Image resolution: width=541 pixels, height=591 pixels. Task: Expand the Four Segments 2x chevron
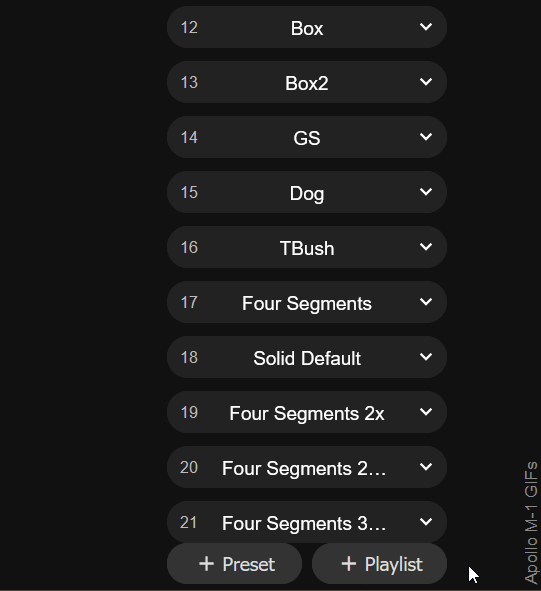coord(426,412)
